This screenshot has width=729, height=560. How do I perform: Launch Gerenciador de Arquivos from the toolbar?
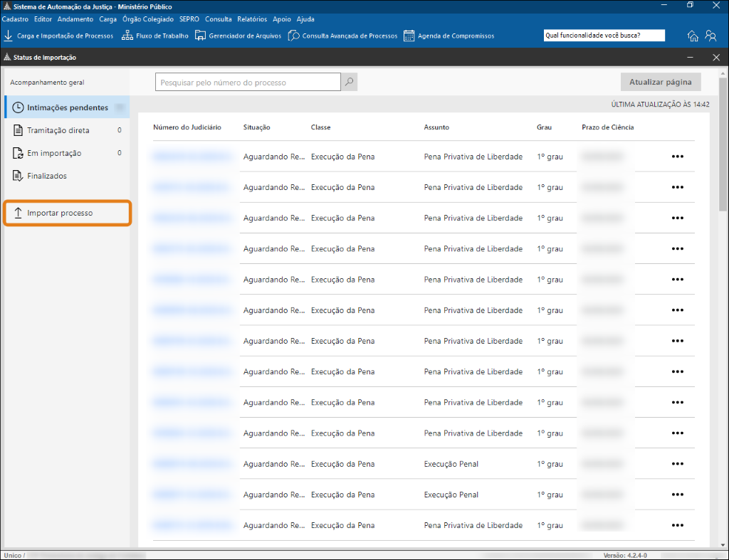click(x=238, y=36)
